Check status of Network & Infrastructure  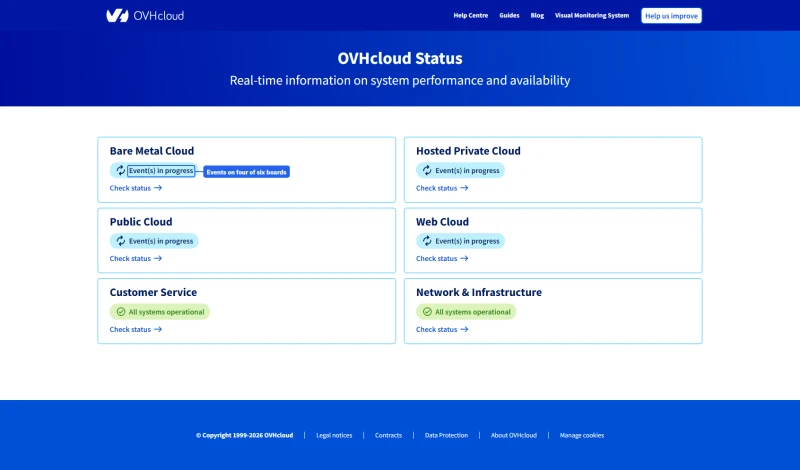[x=442, y=330]
